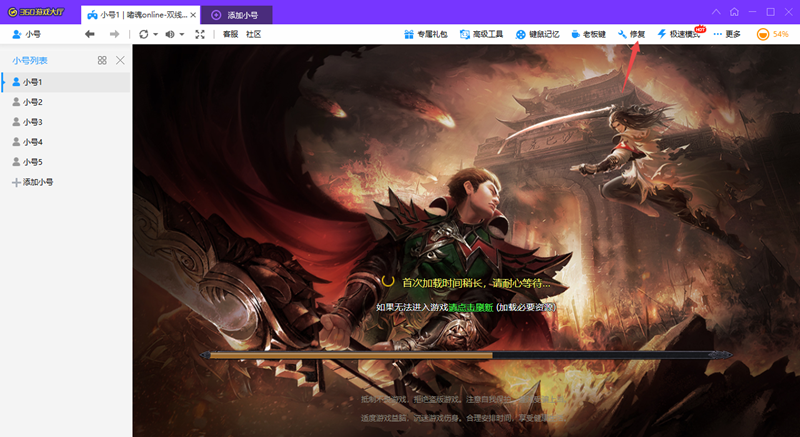Switch 小号列表 to grid view

(x=102, y=60)
